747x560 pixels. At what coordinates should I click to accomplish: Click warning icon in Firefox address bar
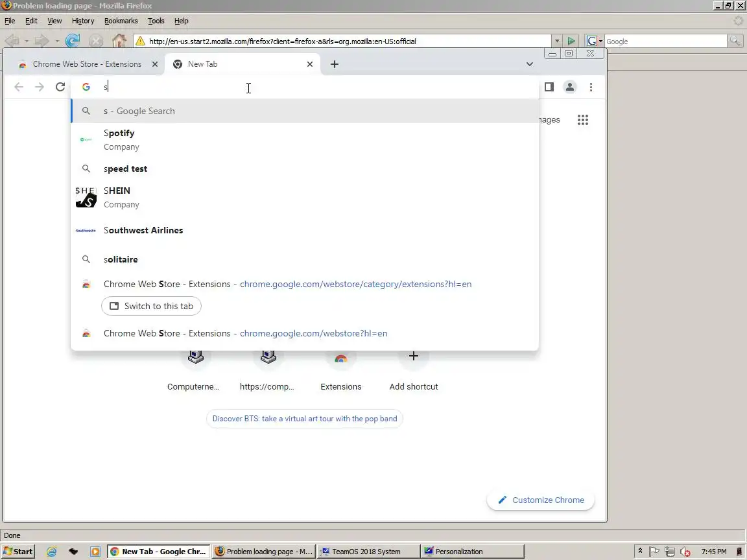pos(140,41)
